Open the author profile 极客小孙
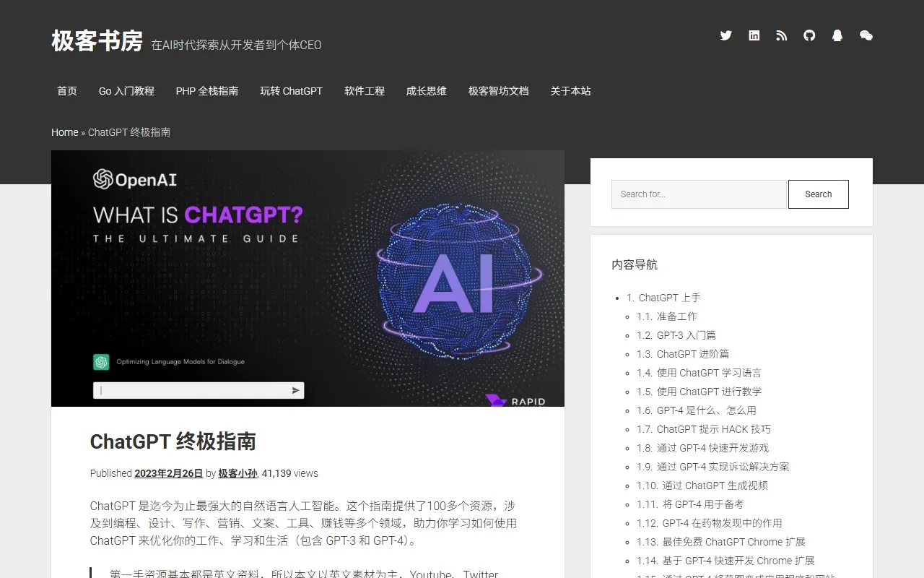This screenshot has height=578, width=924. coord(238,473)
